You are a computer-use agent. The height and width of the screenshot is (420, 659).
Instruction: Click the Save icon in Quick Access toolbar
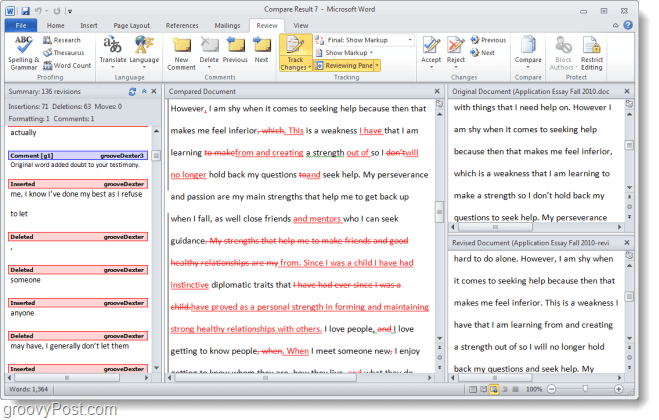point(25,11)
